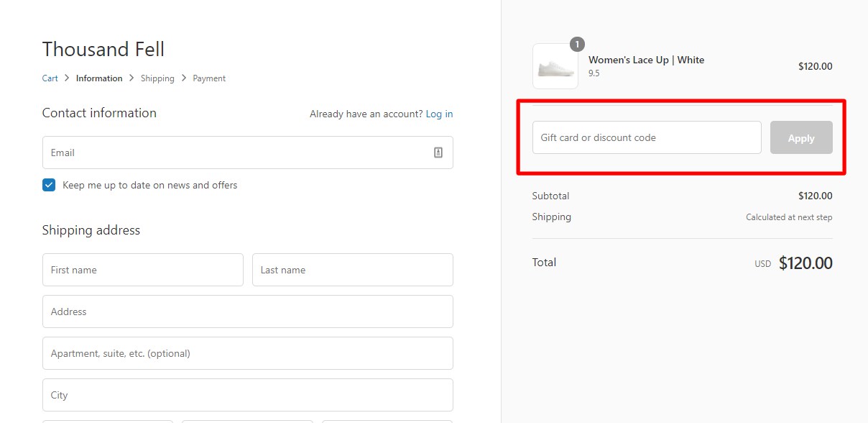Click the Contact information heading
The width and height of the screenshot is (868, 423).
pyautogui.click(x=99, y=113)
